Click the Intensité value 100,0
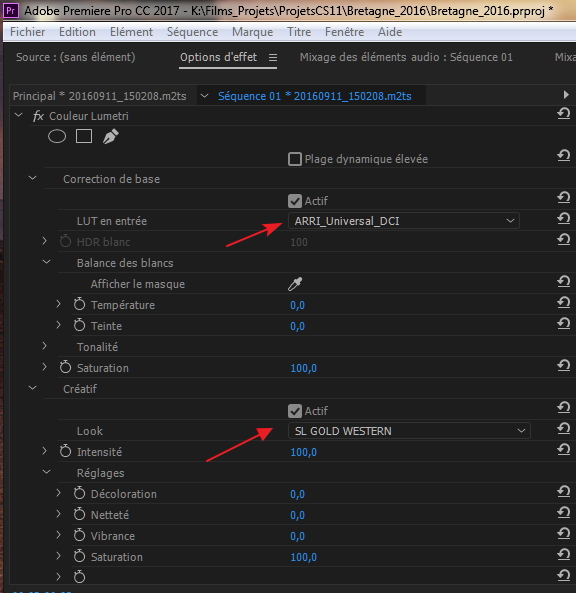The image size is (576, 593). click(303, 452)
